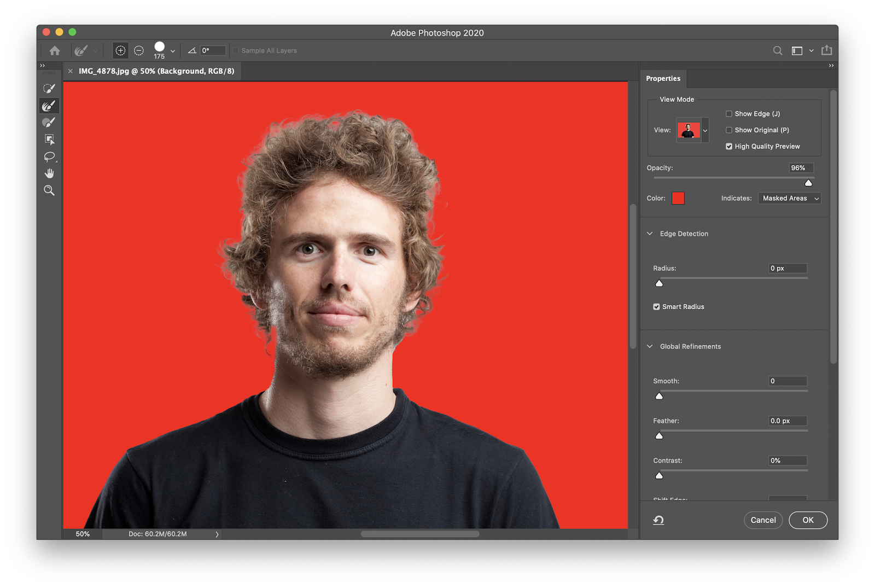The image size is (875, 588).
Task: Open the brush size 175 picker
Action: [x=159, y=51]
